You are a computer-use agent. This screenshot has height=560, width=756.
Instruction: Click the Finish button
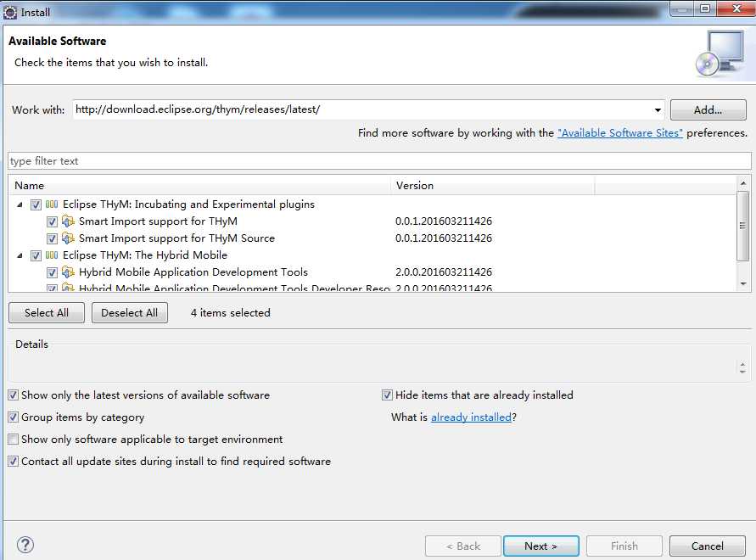(624, 546)
